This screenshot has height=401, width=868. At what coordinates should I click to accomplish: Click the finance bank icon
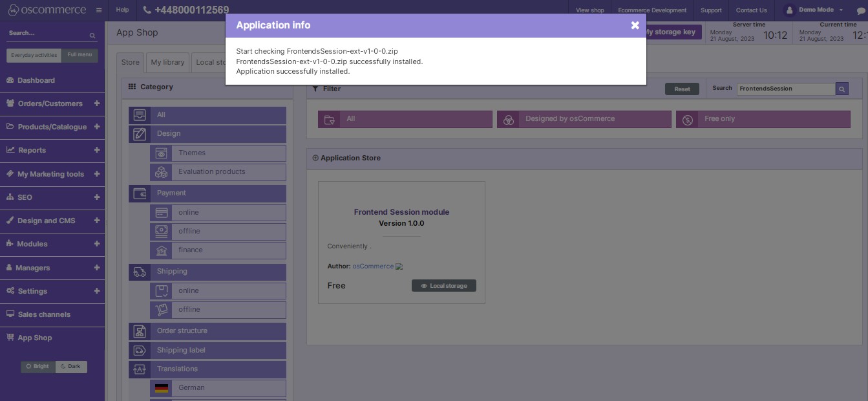[x=161, y=250]
